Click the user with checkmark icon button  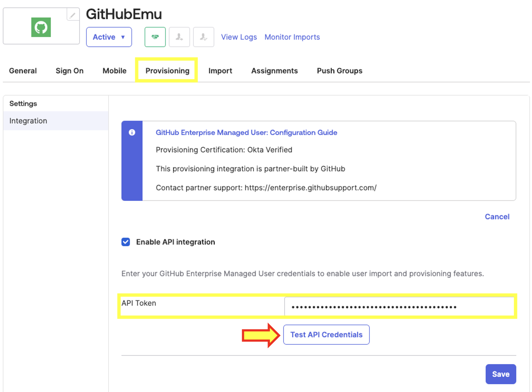point(204,37)
